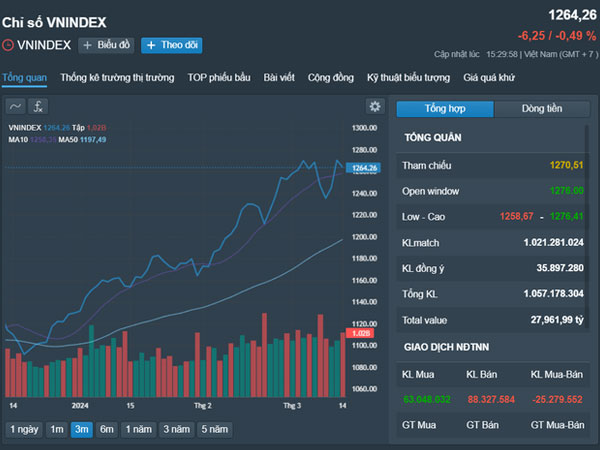Select the Tổng hợp panel tab

[445, 109]
